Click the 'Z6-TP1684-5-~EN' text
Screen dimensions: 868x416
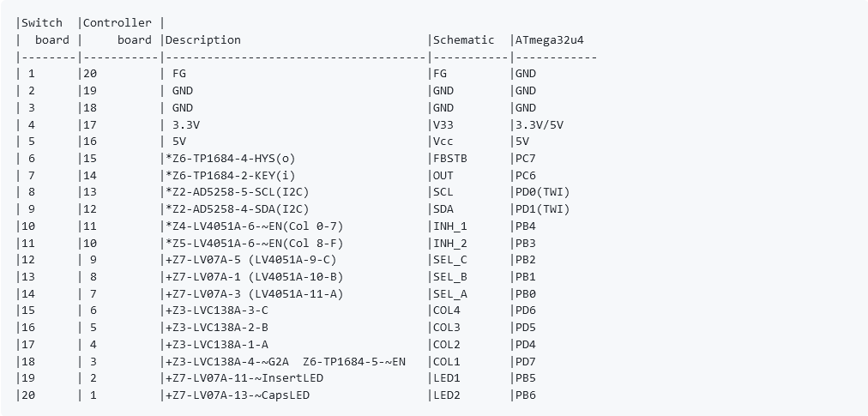[x=354, y=362]
